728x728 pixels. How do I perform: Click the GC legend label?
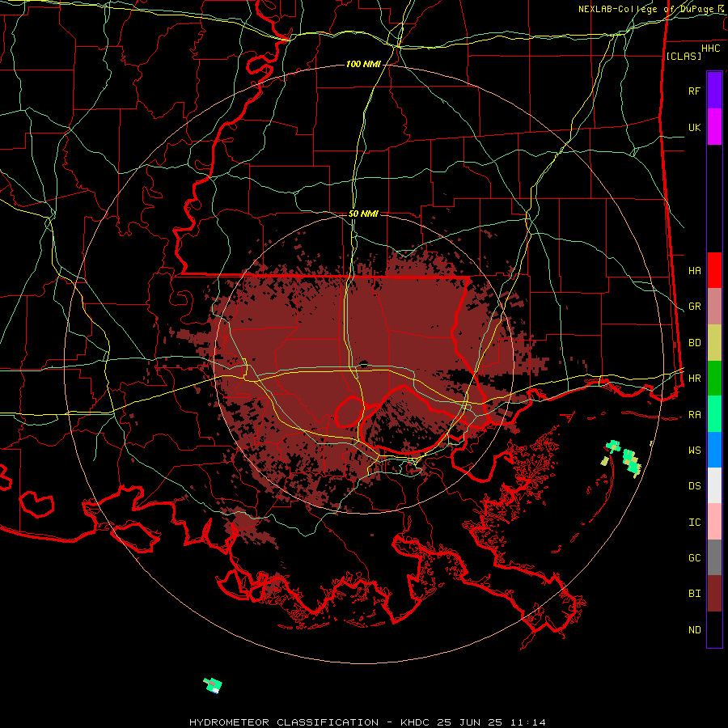(694, 558)
